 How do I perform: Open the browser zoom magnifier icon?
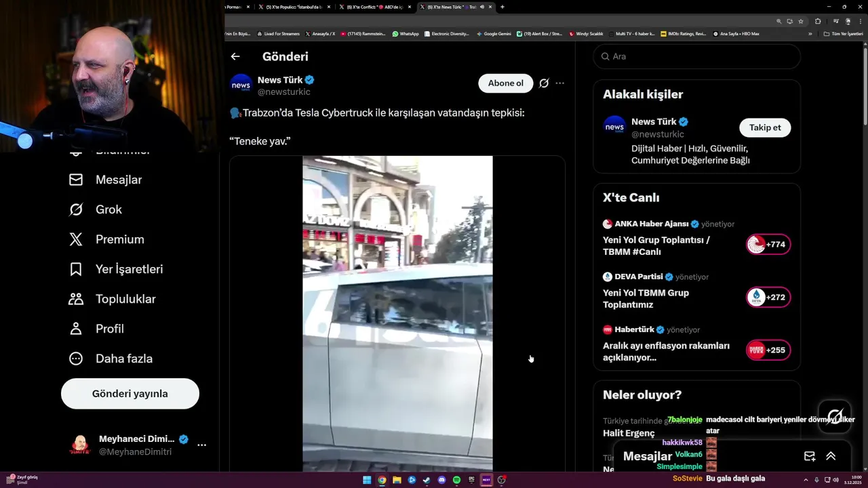click(779, 21)
